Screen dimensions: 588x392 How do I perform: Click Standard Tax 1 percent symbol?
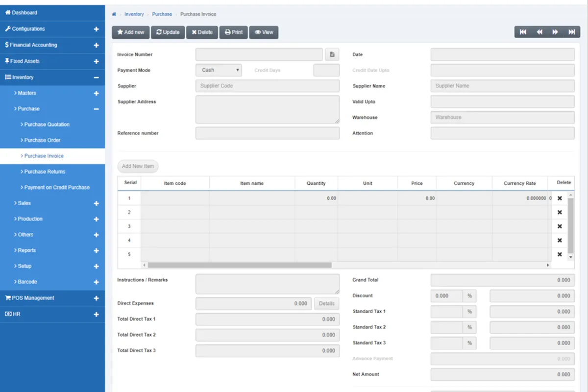pyautogui.click(x=469, y=312)
